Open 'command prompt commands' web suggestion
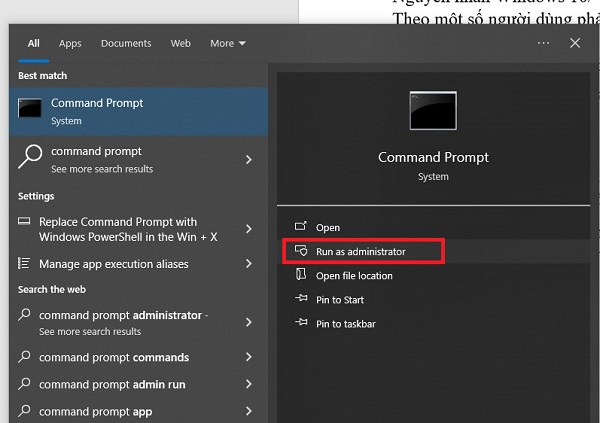Screen dimensions: 600x423 click(x=139, y=357)
